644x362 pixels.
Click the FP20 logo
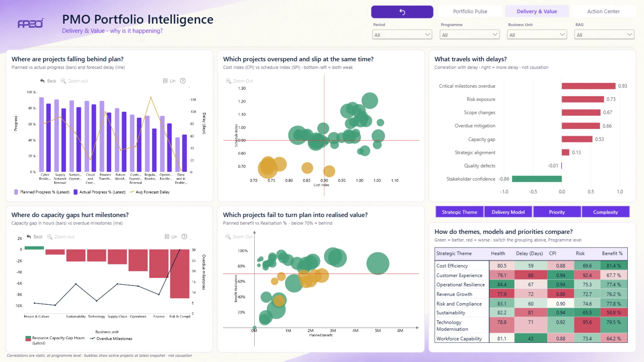pos(31,23)
